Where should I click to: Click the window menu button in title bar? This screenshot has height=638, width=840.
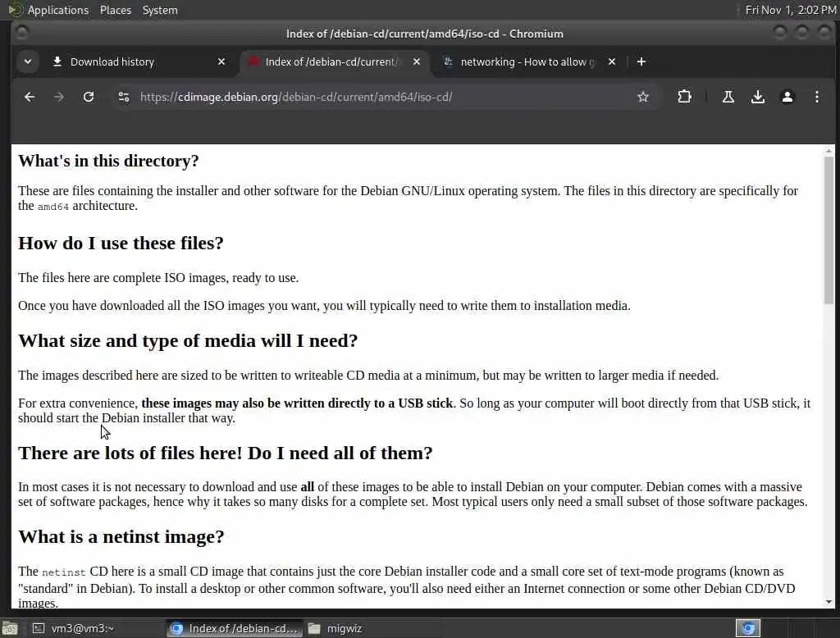(x=21, y=34)
